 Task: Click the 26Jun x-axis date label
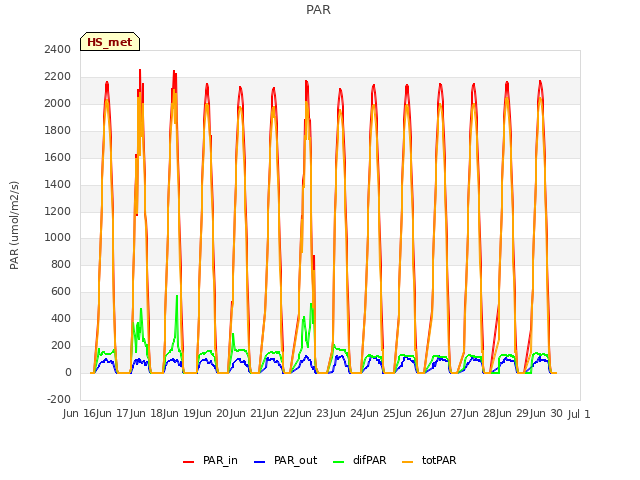pos(431,414)
